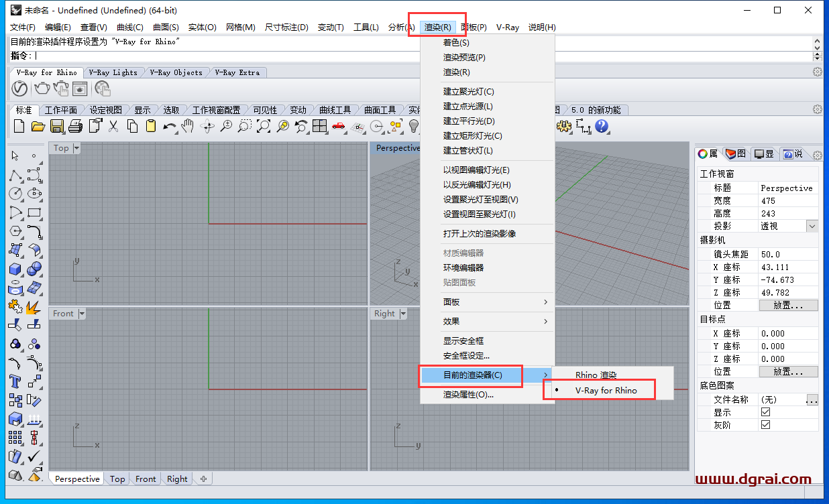Image resolution: width=829 pixels, height=504 pixels.
Task: Render the scene using the V-Ray teapot icon
Action: [x=42, y=88]
